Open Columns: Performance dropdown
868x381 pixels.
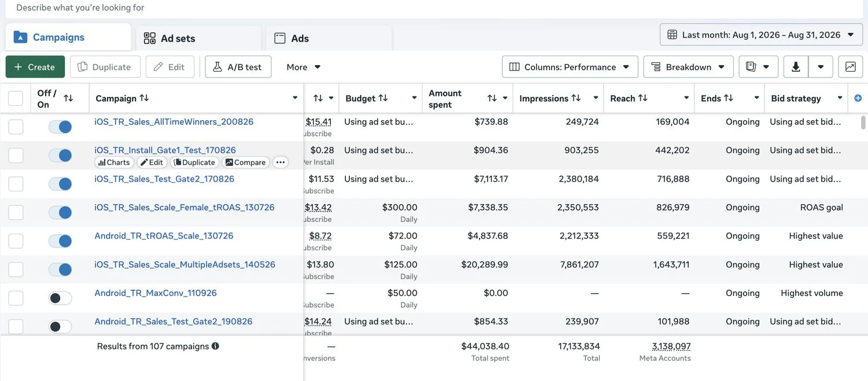pyautogui.click(x=570, y=67)
